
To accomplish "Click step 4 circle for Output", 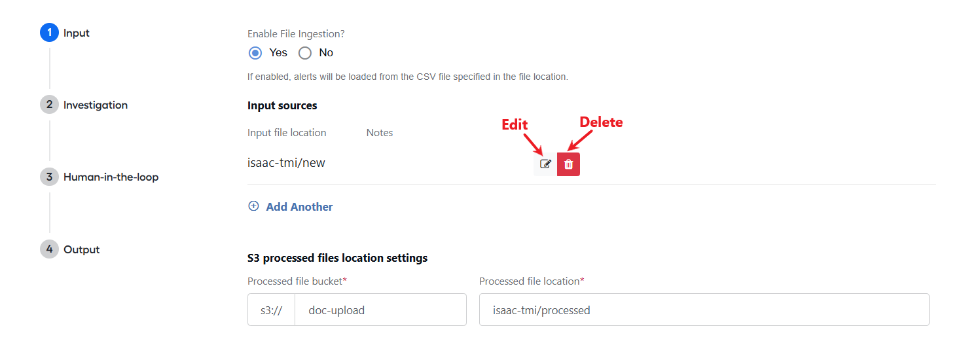I will [49, 249].
